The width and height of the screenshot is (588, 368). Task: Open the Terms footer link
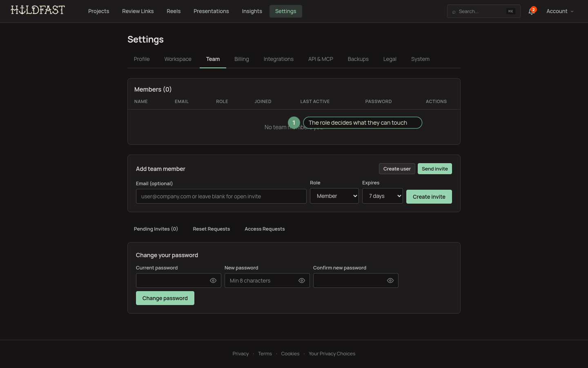click(265, 354)
